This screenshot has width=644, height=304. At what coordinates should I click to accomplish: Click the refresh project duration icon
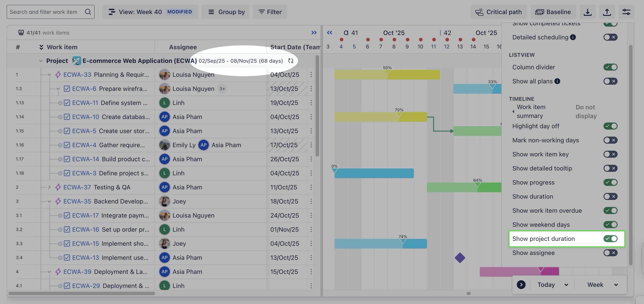tap(291, 61)
